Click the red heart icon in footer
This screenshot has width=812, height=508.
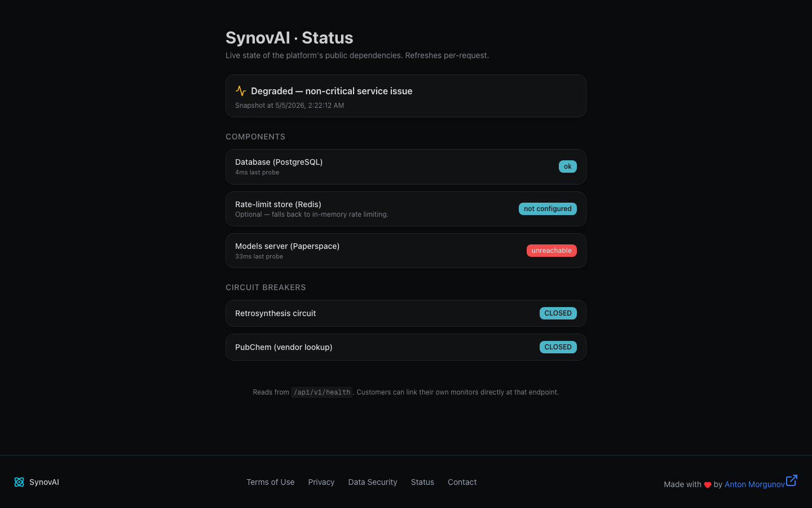click(708, 485)
